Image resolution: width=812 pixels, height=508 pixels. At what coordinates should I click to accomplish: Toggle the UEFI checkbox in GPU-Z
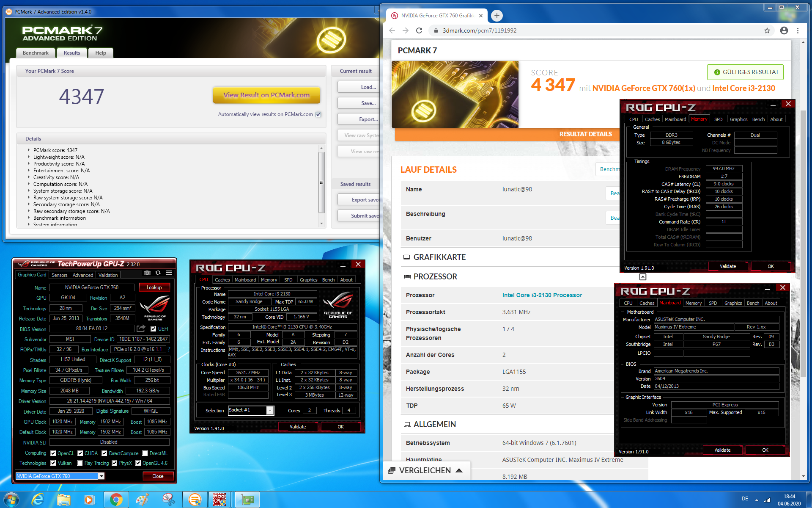point(154,329)
